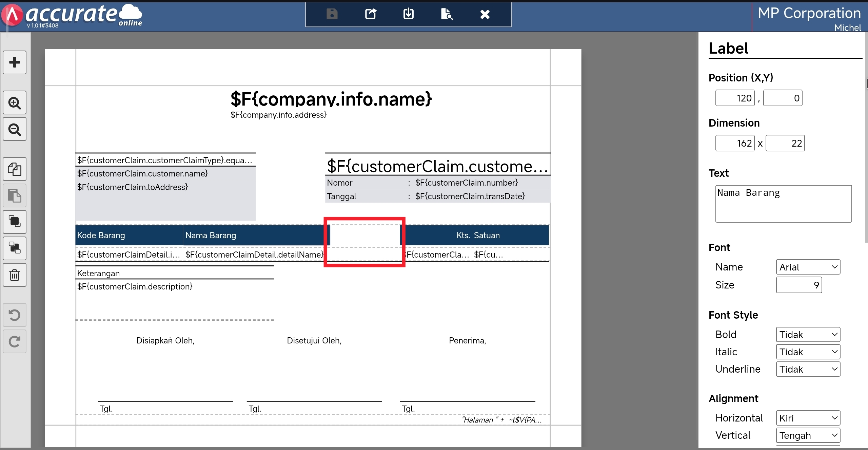Click the zoom in magnifier icon
The height and width of the screenshot is (450, 868).
[14, 102]
